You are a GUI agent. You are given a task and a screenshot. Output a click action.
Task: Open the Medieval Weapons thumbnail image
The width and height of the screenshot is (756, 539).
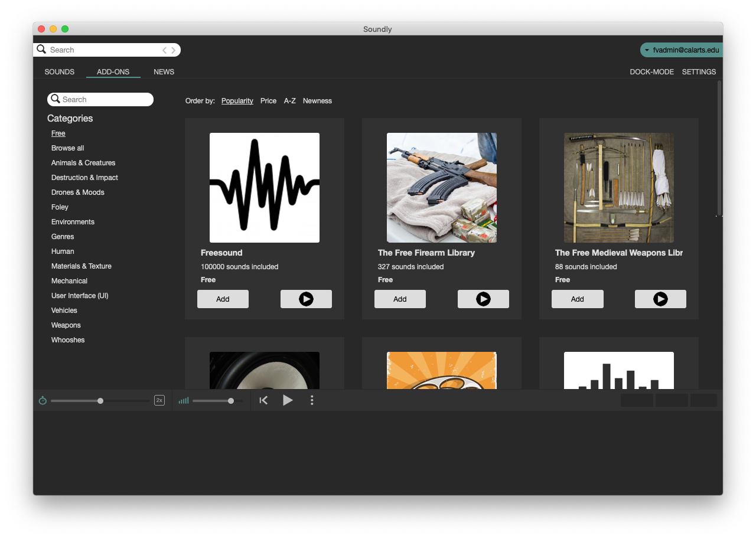coord(619,188)
